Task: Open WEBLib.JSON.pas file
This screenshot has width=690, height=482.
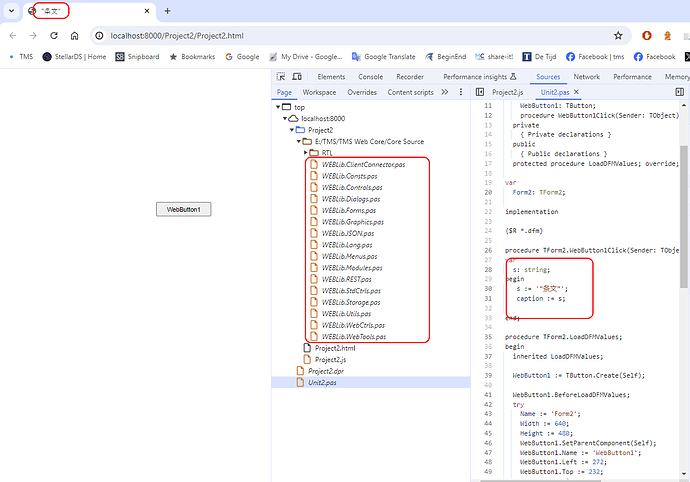Action: click(348, 233)
